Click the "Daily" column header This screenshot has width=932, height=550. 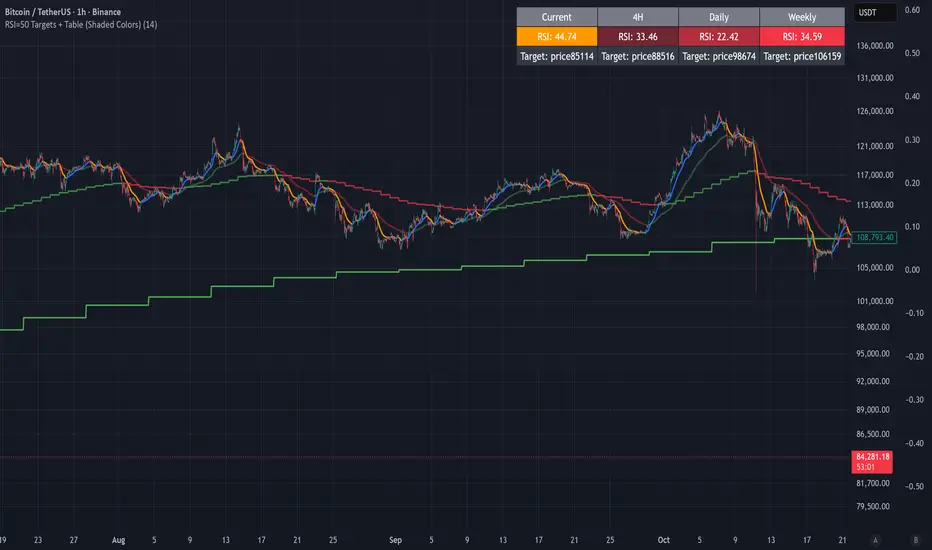pyautogui.click(x=718, y=17)
